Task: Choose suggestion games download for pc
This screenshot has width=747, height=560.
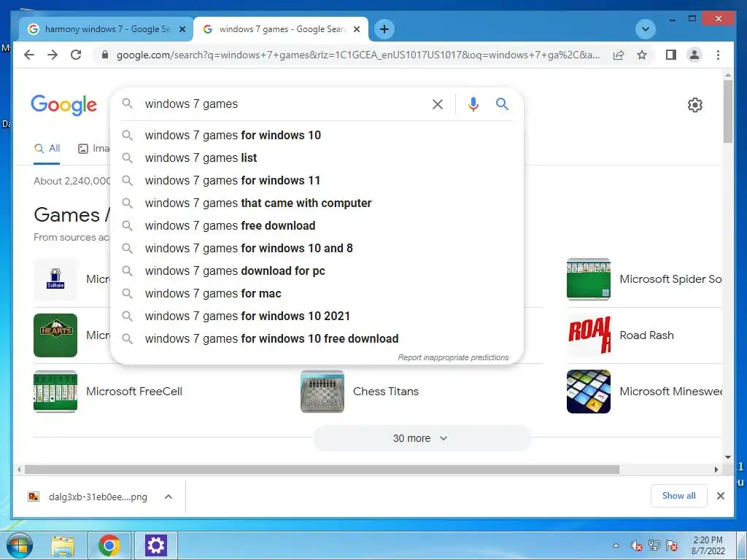Action: [x=317, y=271]
